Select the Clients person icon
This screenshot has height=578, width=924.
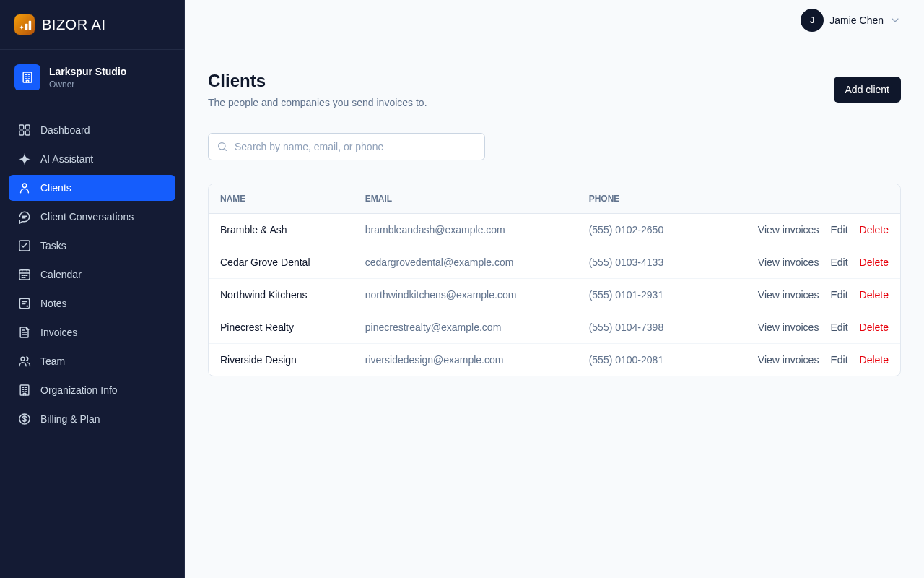click(x=25, y=188)
